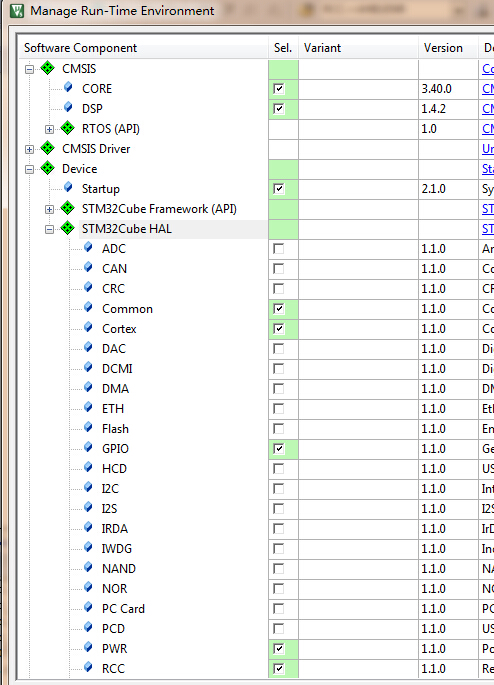Enable the Flash HAL component checkbox

click(x=279, y=429)
